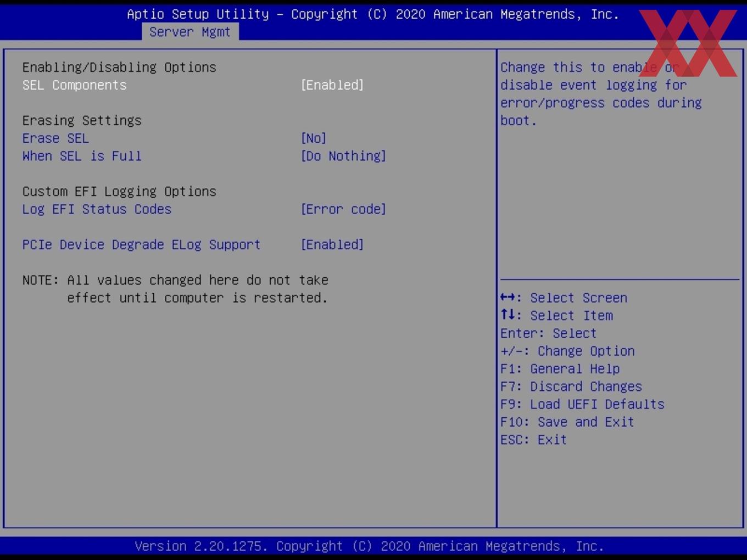The width and height of the screenshot is (747, 560).
Task: Select the When SEL is Full setting
Action: (x=82, y=156)
